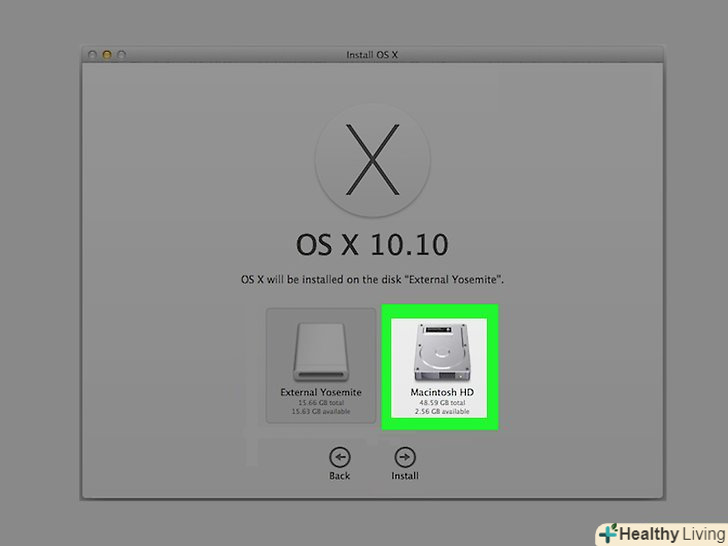Click the Back arrow icon
The height and width of the screenshot is (546, 728).
(340, 457)
